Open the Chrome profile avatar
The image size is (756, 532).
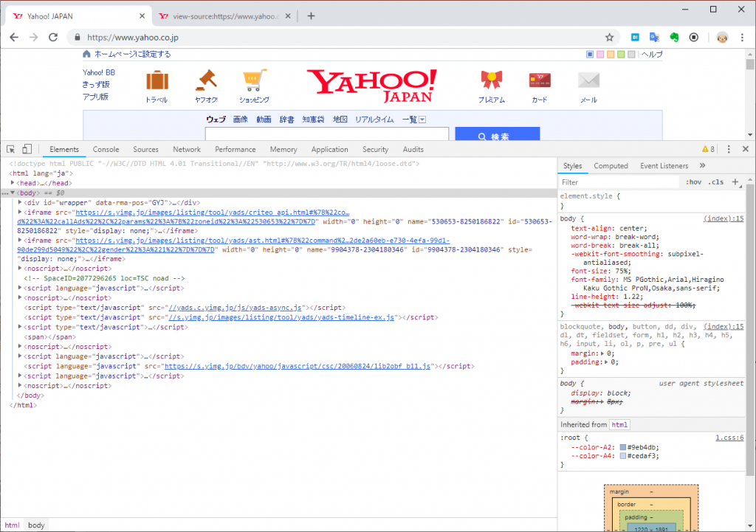pos(722,38)
